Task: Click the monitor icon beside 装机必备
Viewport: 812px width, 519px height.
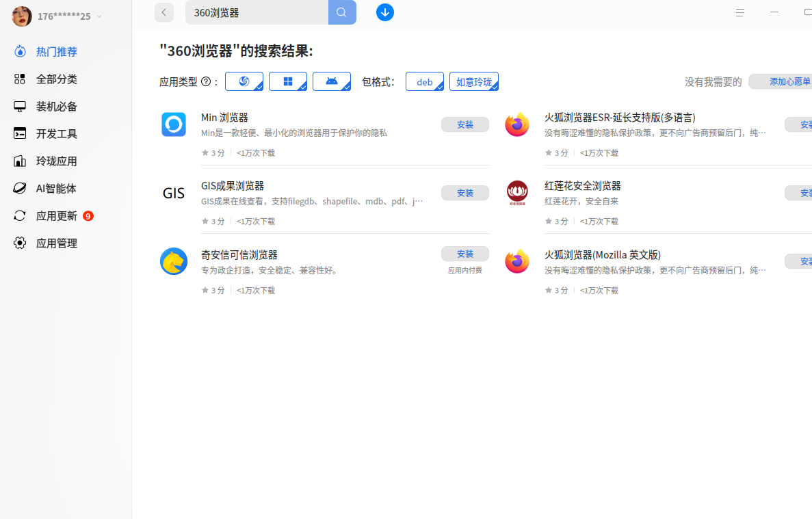Action: point(20,107)
